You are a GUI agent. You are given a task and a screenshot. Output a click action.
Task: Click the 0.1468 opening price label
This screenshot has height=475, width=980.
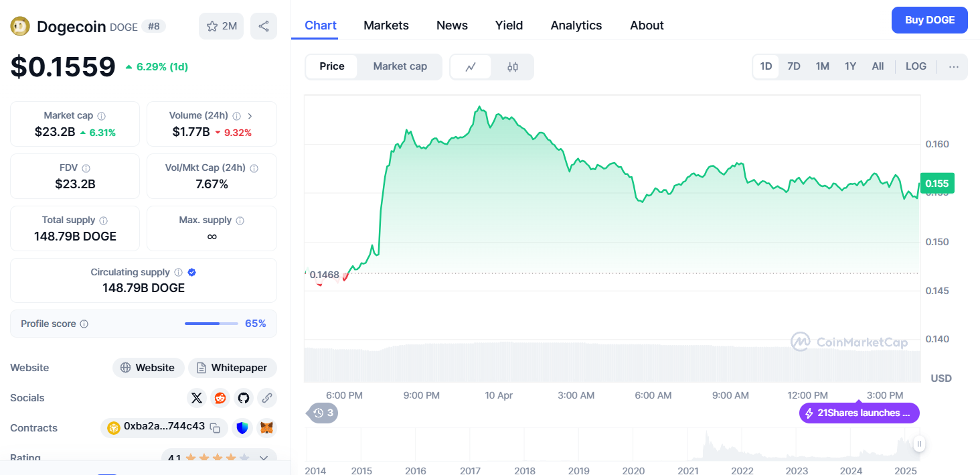click(x=325, y=275)
